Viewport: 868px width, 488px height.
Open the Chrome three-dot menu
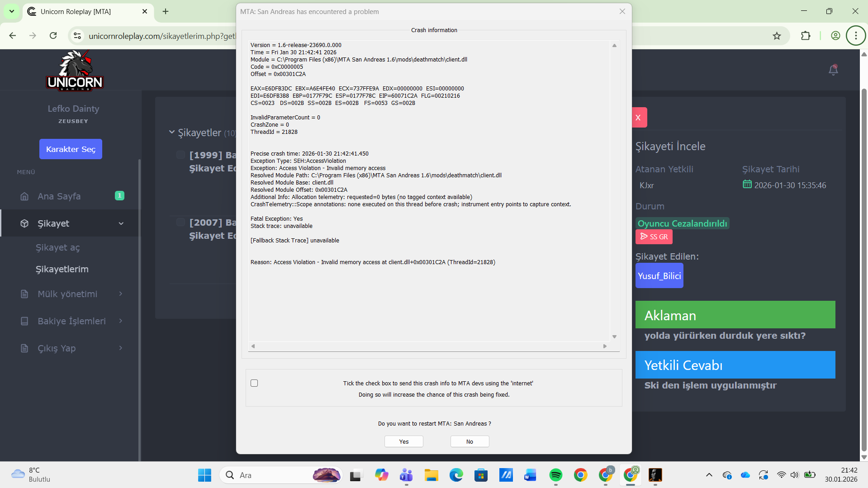856,36
